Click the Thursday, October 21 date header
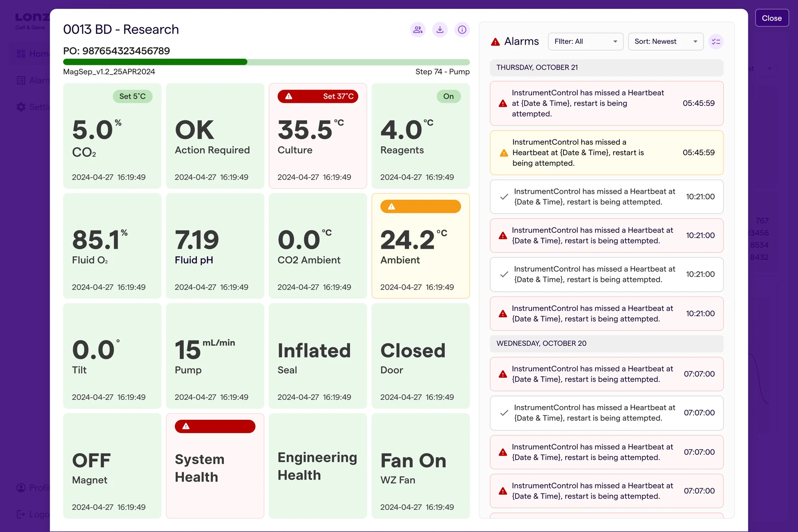Screen dimensions: 798x532 pos(606,67)
